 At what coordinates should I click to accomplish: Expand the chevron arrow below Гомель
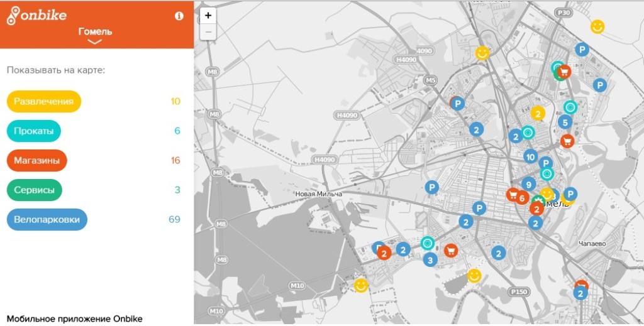pyautogui.click(x=95, y=42)
